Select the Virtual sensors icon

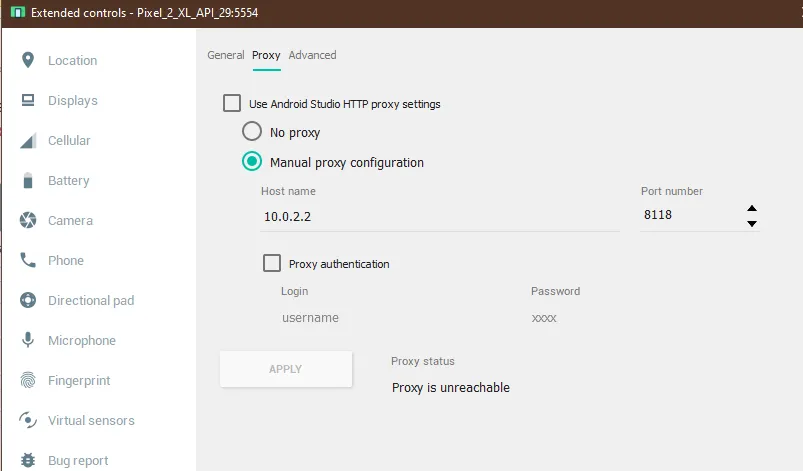point(28,420)
